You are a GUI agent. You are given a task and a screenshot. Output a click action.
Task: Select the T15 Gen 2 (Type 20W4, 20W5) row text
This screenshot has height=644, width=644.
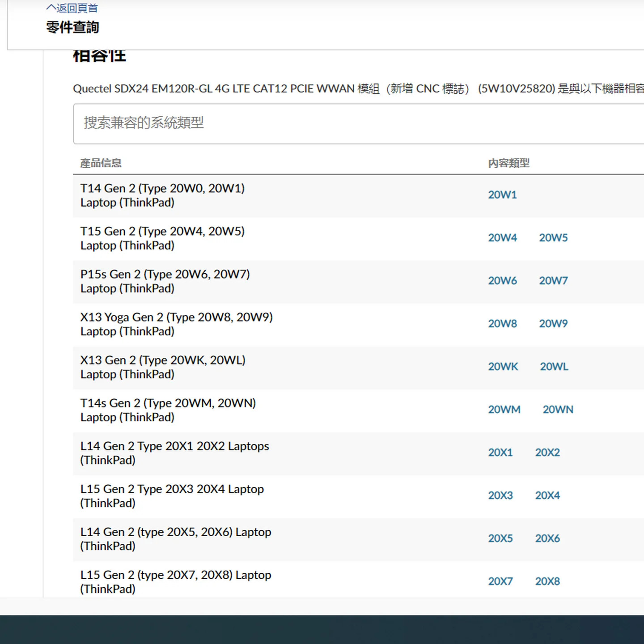click(162, 238)
